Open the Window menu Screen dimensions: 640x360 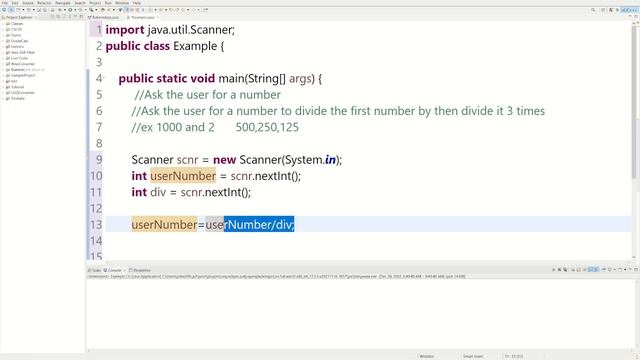[x=122, y=3]
